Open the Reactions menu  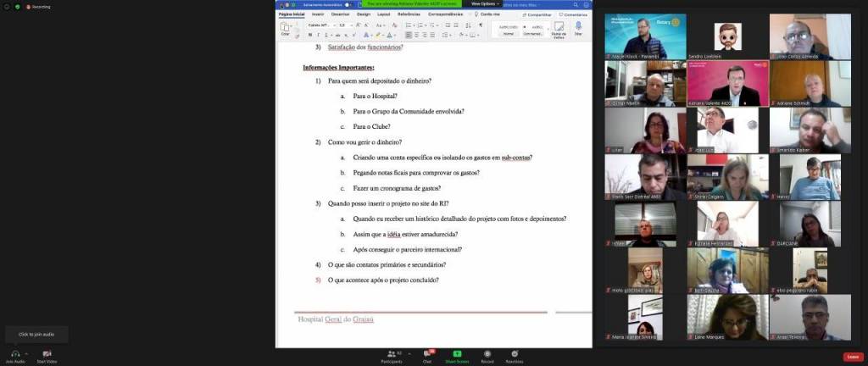515,354
